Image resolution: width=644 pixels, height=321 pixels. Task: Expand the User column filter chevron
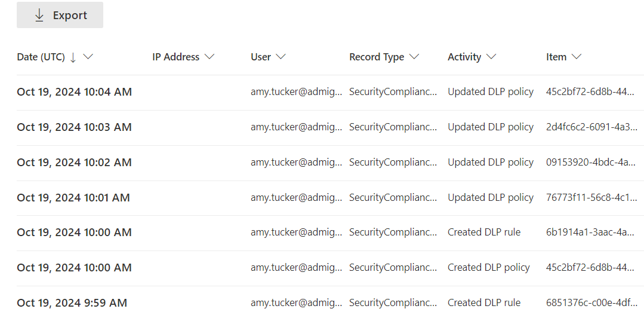coord(281,57)
